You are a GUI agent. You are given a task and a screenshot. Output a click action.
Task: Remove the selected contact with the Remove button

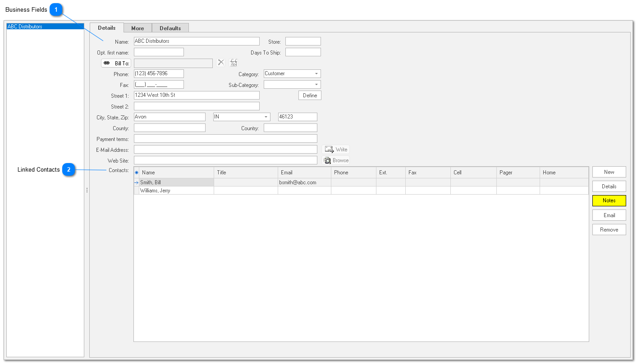[609, 230]
